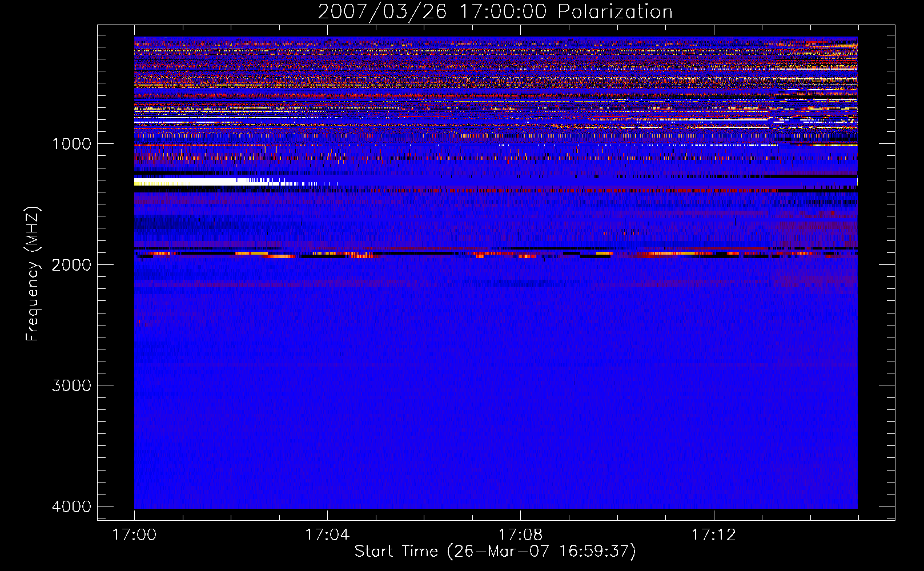Image resolution: width=924 pixels, height=571 pixels.
Task: Click the 3000 frequency tick label
Action: coord(72,385)
